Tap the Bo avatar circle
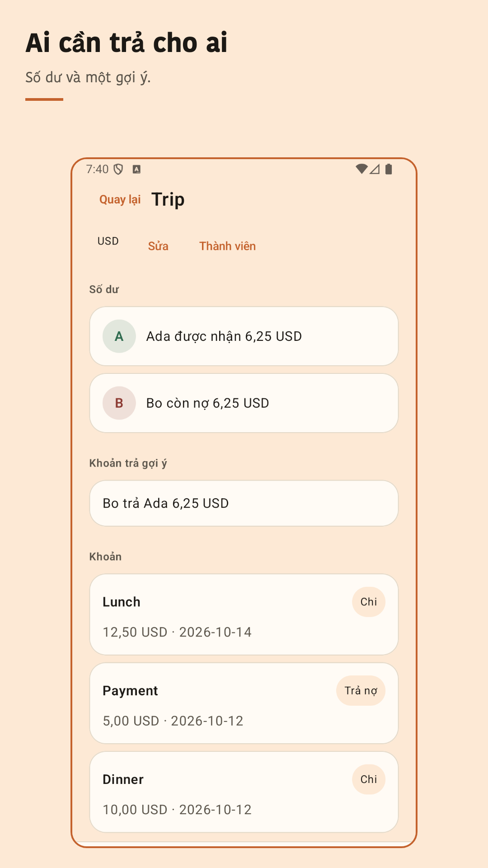 (x=119, y=403)
